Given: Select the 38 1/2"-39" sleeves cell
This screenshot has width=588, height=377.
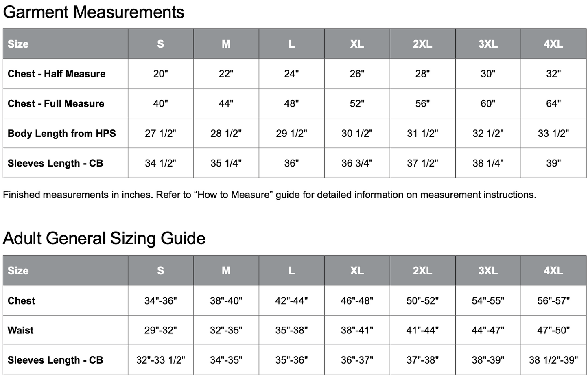Looking at the screenshot, I should click(x=553, y=360).
